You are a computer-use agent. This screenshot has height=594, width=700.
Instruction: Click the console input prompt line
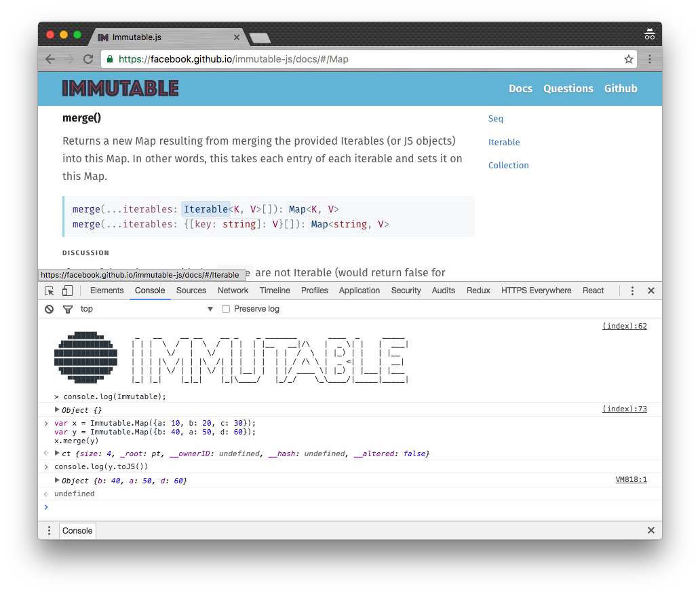pyautogui.click(x=350, y=507)
